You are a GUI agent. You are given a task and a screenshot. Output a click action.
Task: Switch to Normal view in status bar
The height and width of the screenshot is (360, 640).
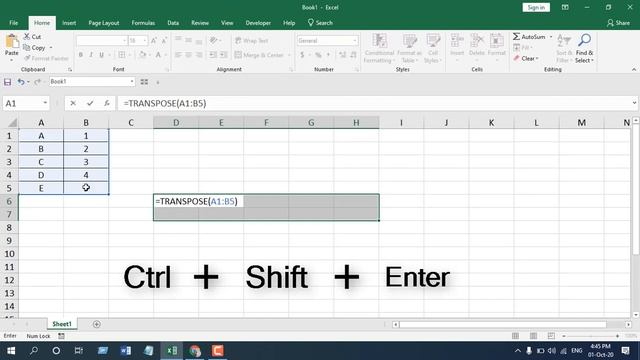516,336
